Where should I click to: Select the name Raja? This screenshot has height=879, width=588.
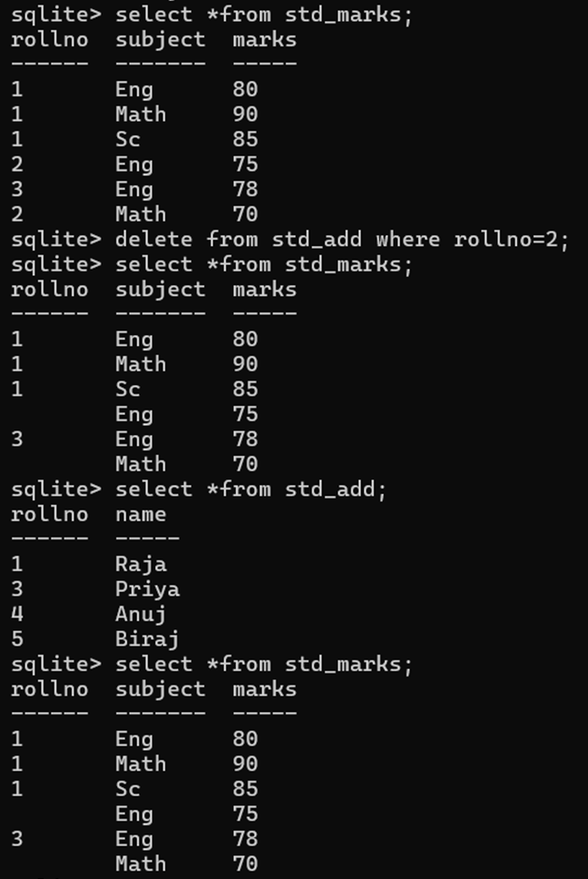point(141,564)
